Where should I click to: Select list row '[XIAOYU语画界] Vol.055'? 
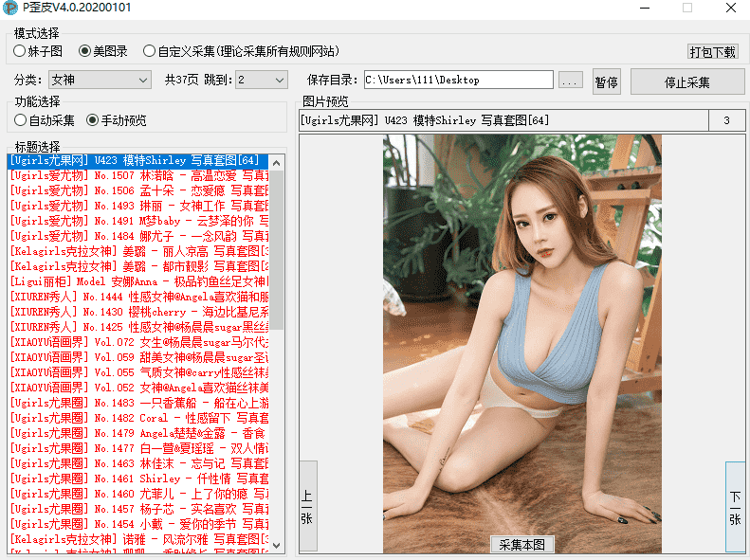(138, 372)
